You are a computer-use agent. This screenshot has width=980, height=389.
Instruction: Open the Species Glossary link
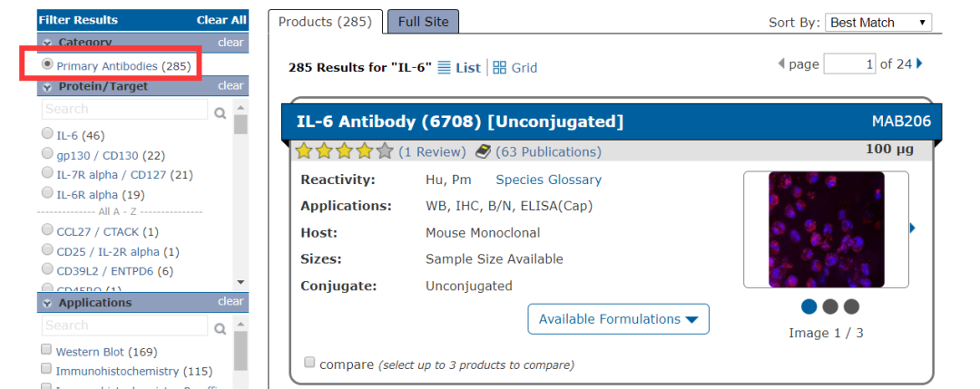click(548, 180)
